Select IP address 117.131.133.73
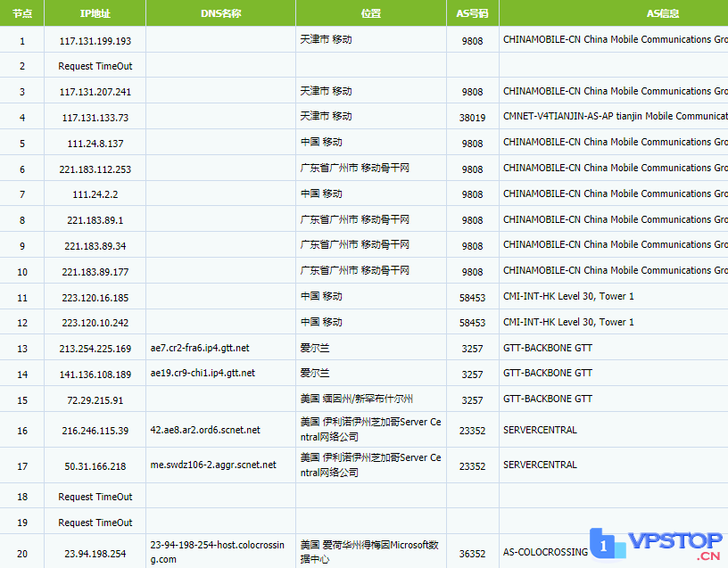Image resolution: width=728 pixels, height=568 pixels. 95,118
